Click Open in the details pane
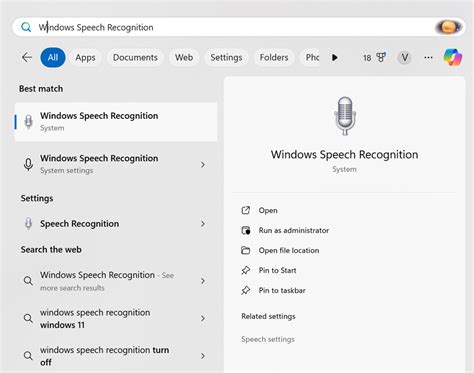474x373 pixels. point(268,210)
